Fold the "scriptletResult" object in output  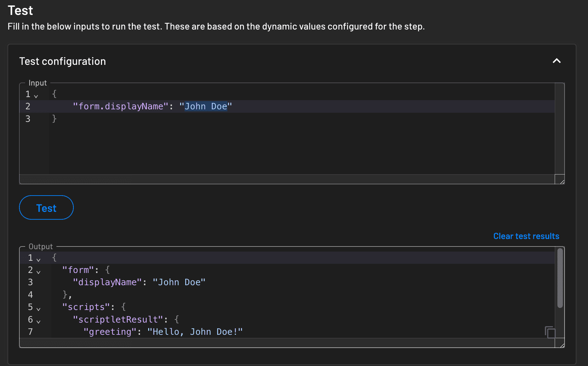(x=38, y=322)
